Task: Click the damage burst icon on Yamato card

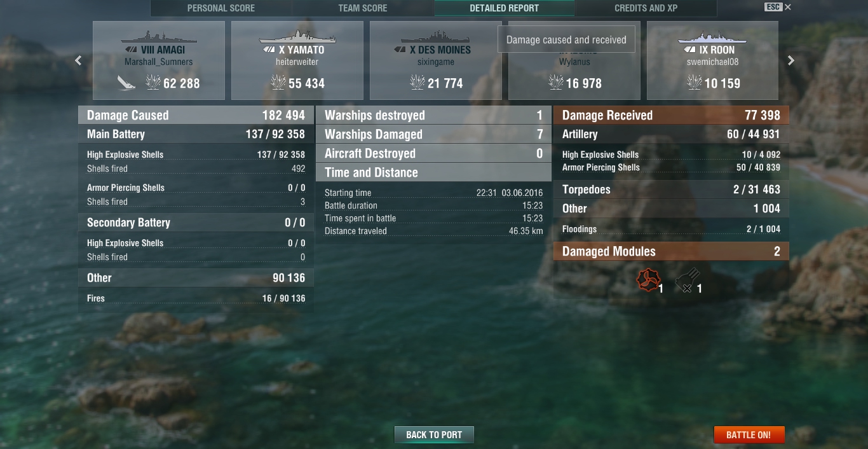Action: (x=278, y=83)
